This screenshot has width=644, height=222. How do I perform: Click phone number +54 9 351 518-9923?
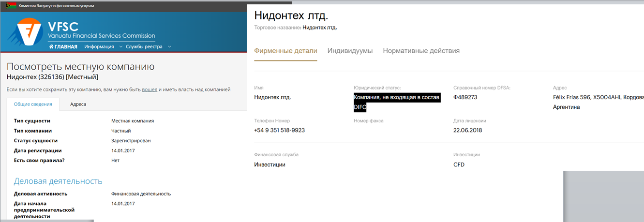[x=279, y=131]
